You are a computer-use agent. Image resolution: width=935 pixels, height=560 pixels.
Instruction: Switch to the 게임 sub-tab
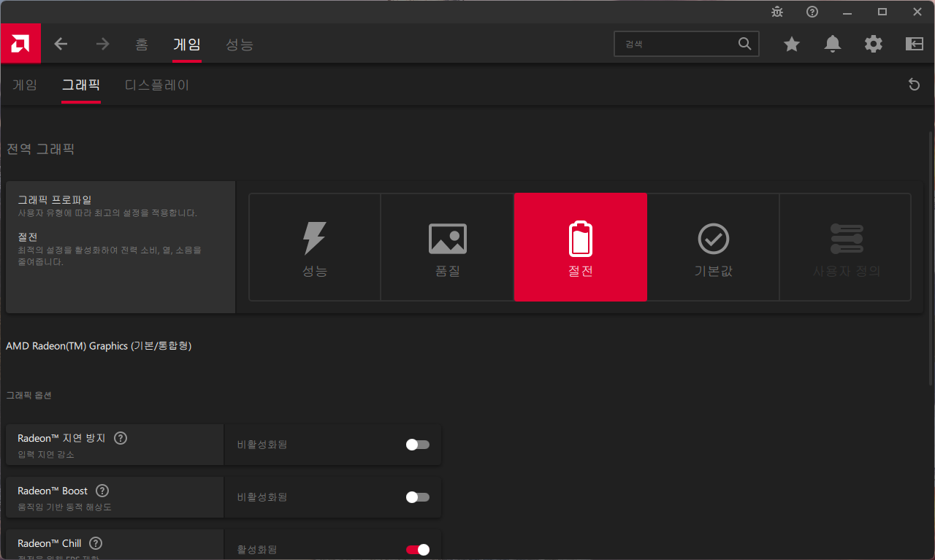coord(25,85)
